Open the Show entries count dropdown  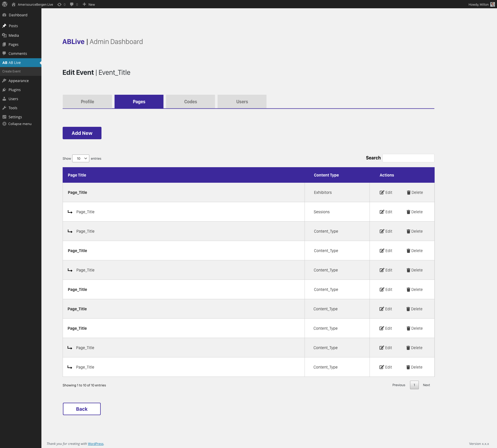tap(81, 158)
